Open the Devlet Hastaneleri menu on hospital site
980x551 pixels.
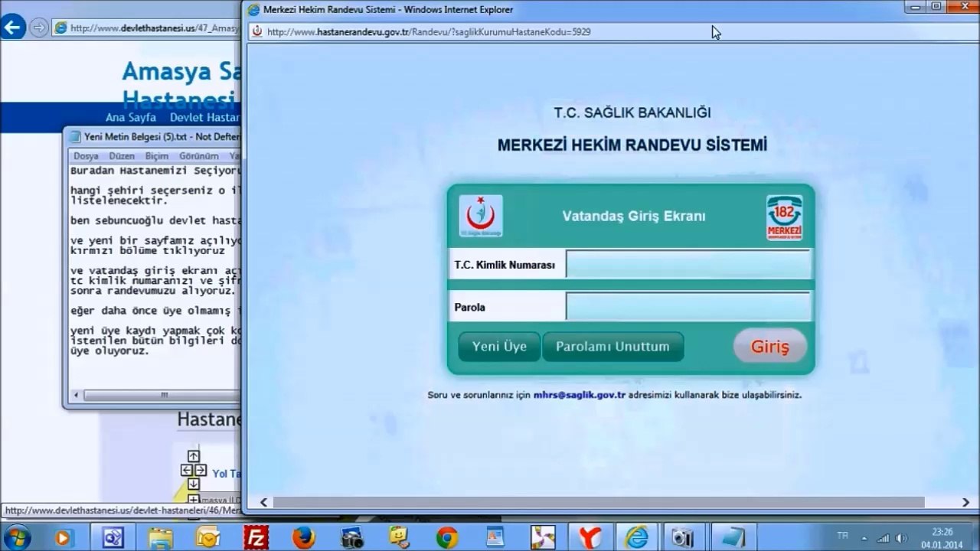pyautogui.click(x=204, y=118)
